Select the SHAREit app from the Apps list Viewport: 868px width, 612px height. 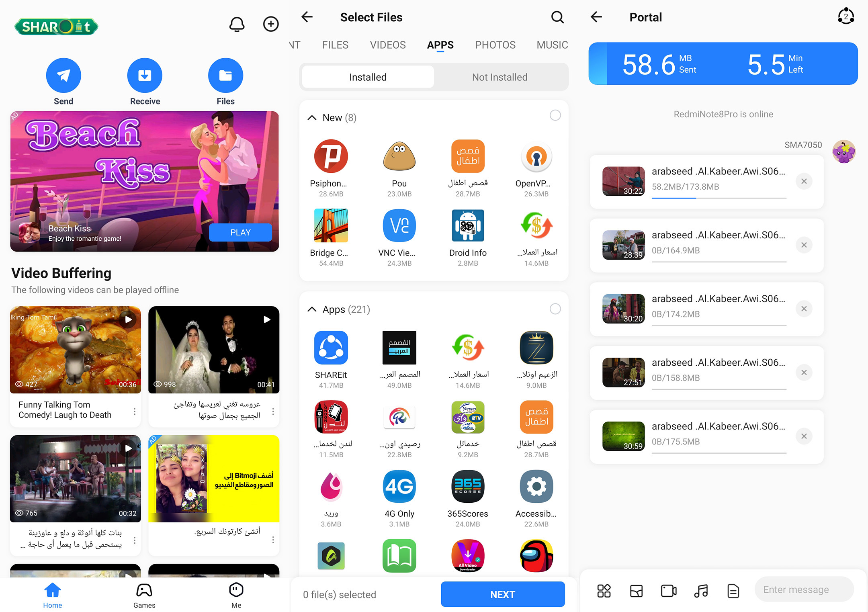point(331,348)
